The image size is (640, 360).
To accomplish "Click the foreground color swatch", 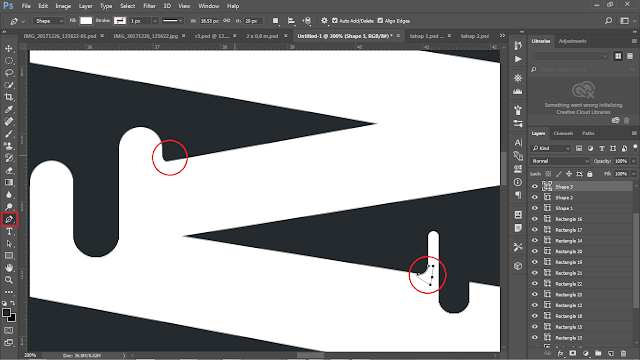I will point(6,313).
